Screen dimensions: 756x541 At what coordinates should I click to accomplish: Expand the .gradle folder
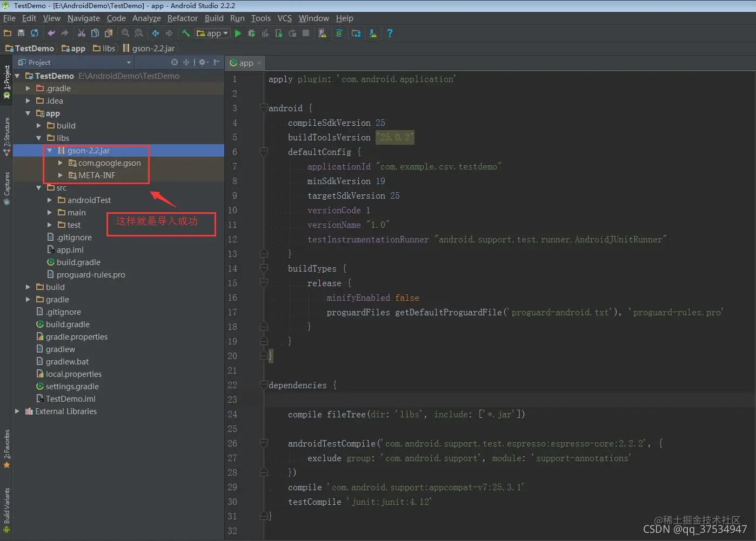[28, 88]
